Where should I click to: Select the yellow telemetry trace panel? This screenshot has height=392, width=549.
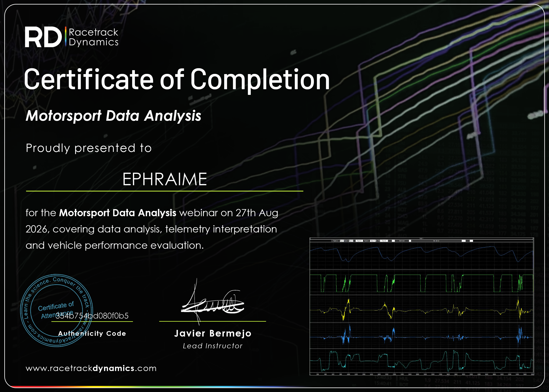tap(422, 309)
